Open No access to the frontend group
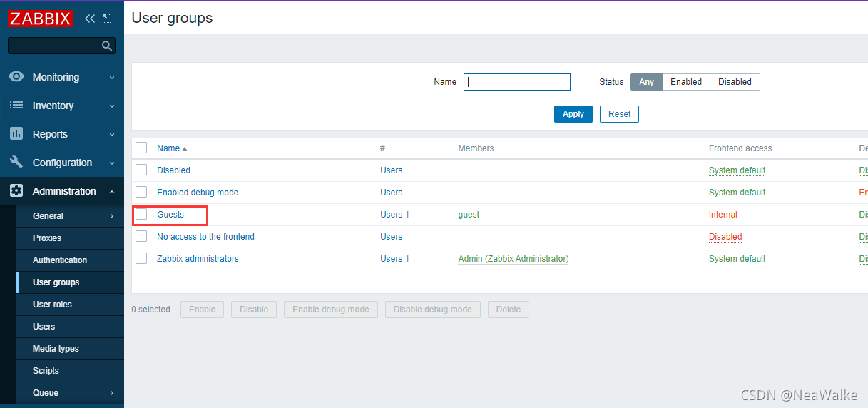The image size is (868, 408). coord(205,237)
